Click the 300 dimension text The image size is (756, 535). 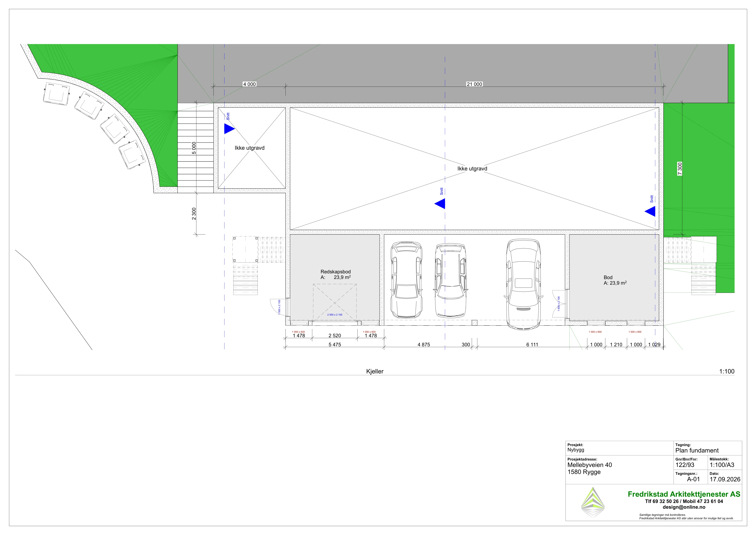(466, 345)
